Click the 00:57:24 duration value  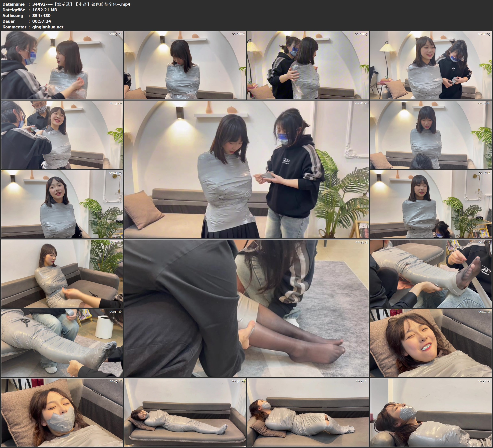pyautogui.click(x=42, y=21)
